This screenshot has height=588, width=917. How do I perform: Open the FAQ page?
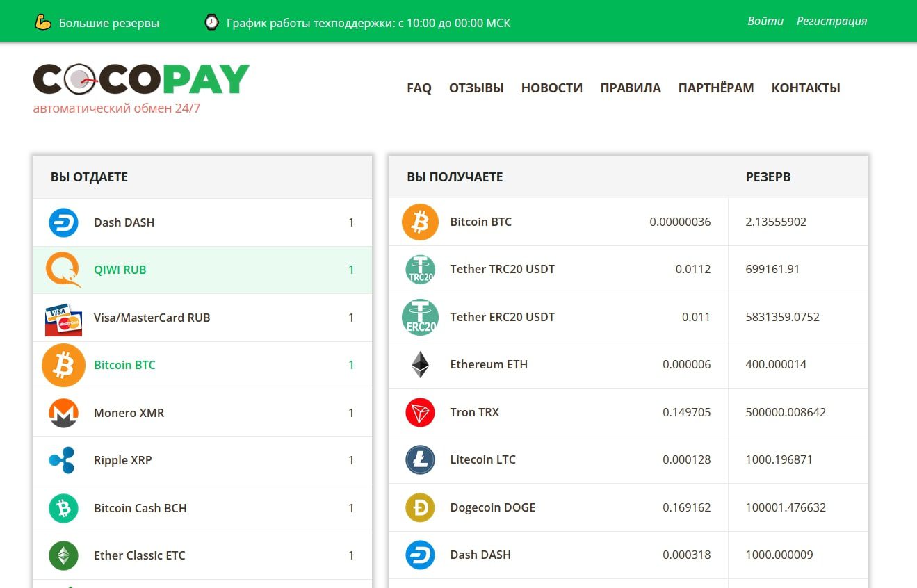[419, 88]
